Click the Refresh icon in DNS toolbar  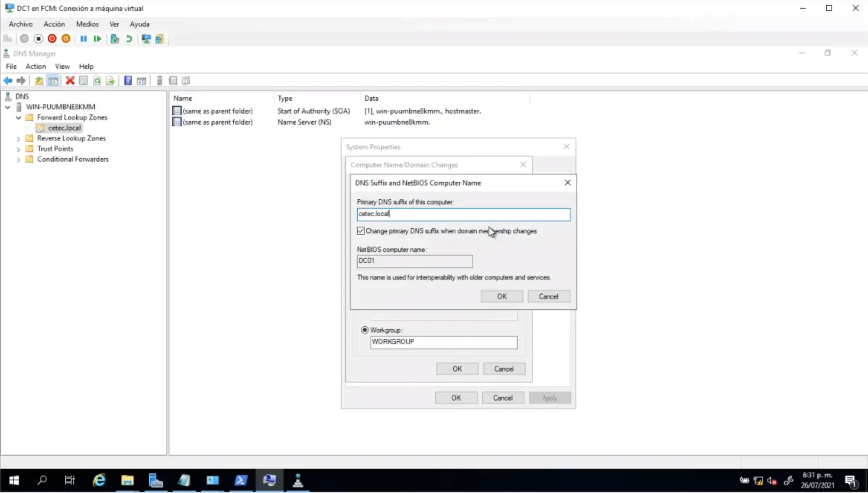point(97,80)
